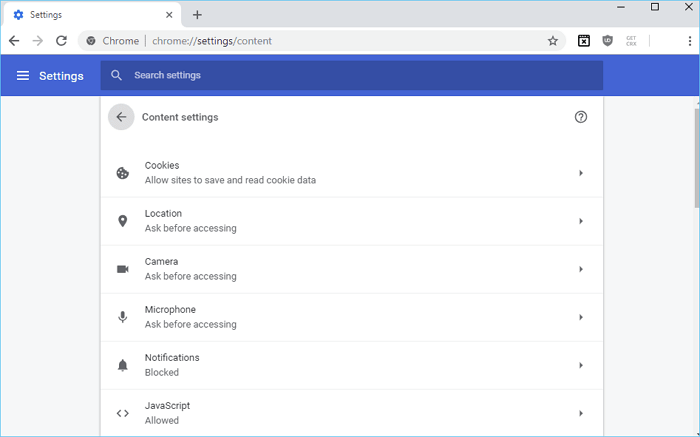700x437 pixels.
Task: Open the Chrome three-dot menu
Action: click(690, 41)
